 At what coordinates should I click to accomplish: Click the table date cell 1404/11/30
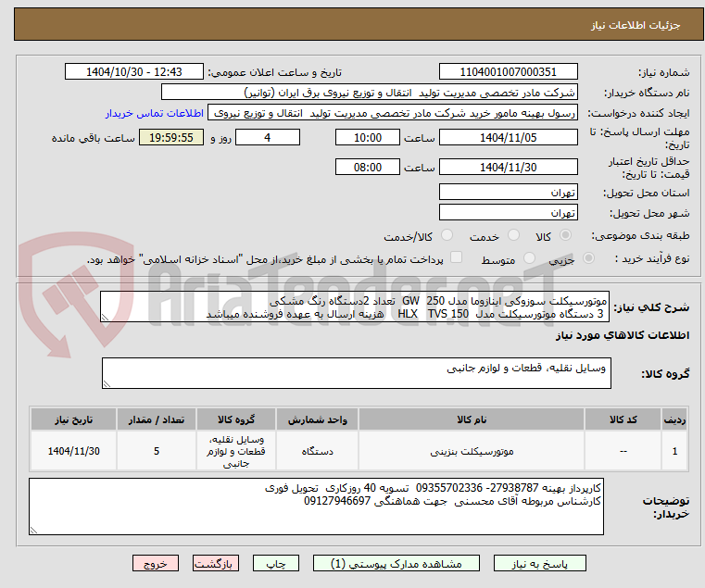pos(73,451)
